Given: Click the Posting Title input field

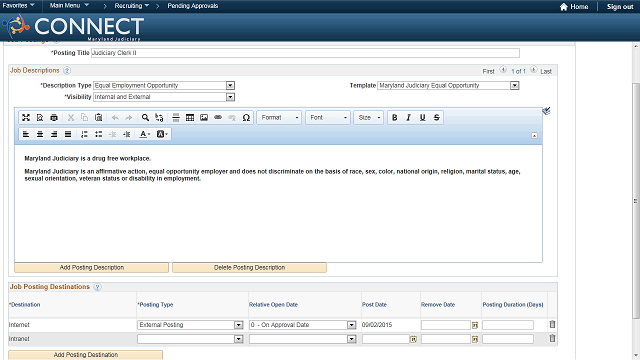Looking at the screenshot, I should (305, 53).
